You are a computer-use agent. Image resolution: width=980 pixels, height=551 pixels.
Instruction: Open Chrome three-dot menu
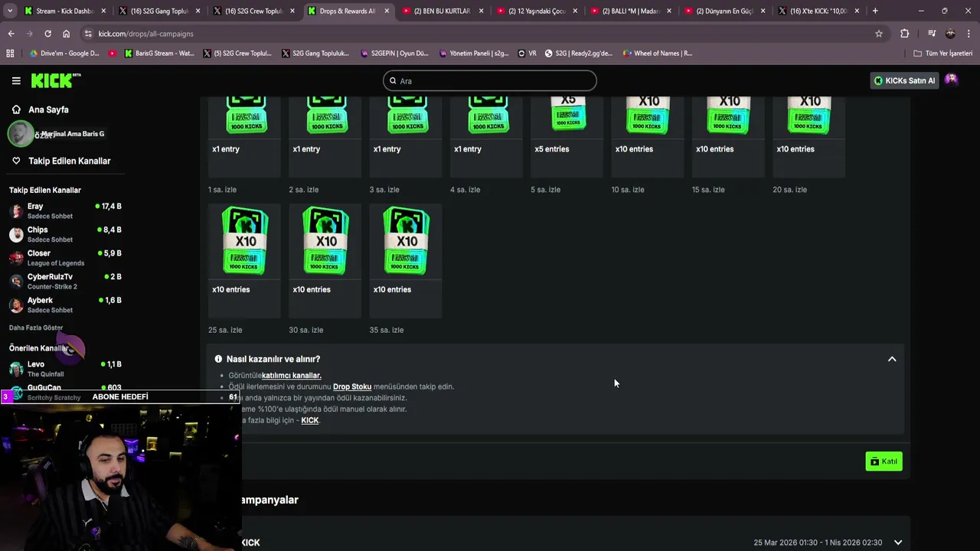coord(969,34)
